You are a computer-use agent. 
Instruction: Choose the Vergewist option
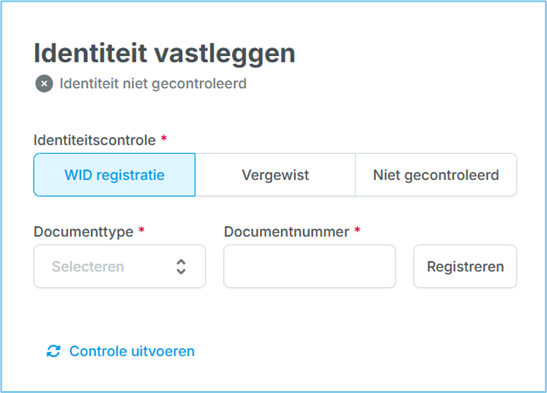coord(275,175)
